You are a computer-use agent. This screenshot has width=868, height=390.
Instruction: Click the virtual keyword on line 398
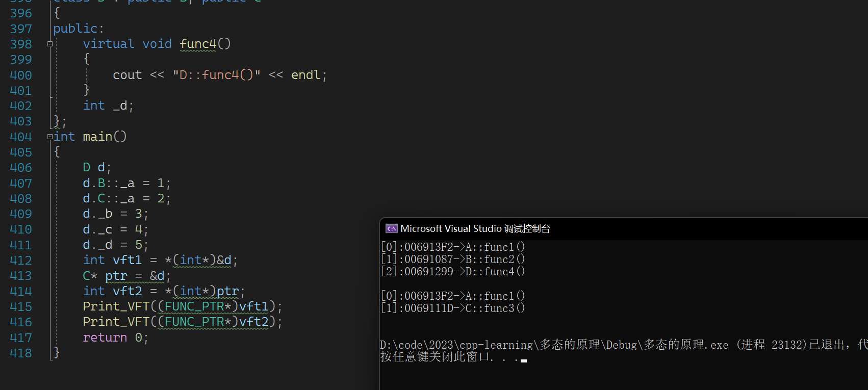109,44
